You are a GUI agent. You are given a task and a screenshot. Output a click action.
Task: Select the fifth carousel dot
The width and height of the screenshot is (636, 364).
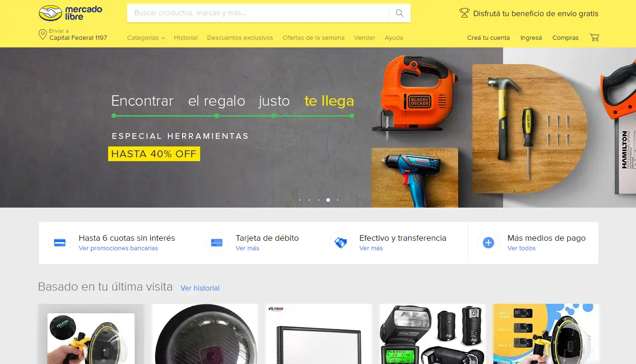tap(338, 200)
